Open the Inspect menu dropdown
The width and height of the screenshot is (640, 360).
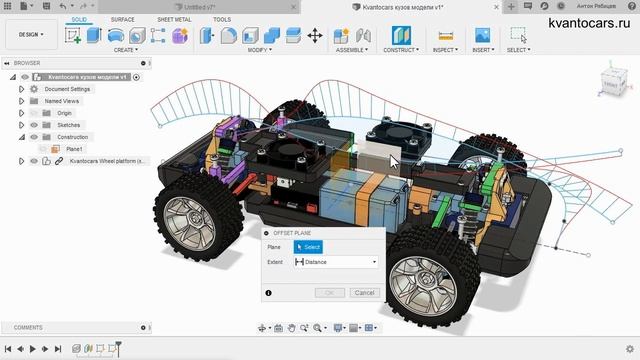click(445, 50)
